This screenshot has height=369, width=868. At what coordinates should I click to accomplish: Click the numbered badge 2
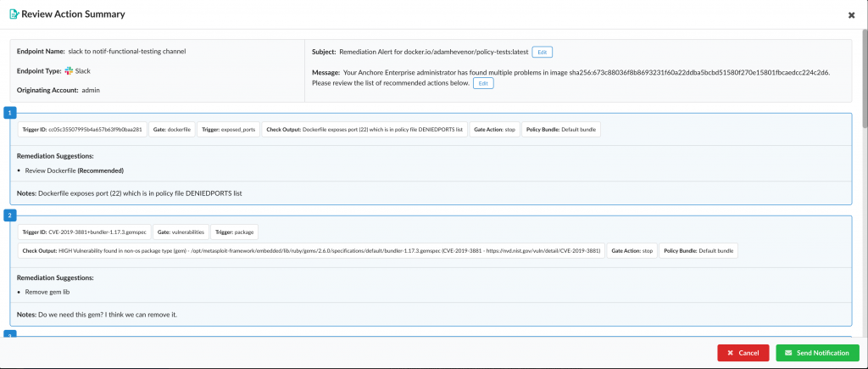coord(10,215)
